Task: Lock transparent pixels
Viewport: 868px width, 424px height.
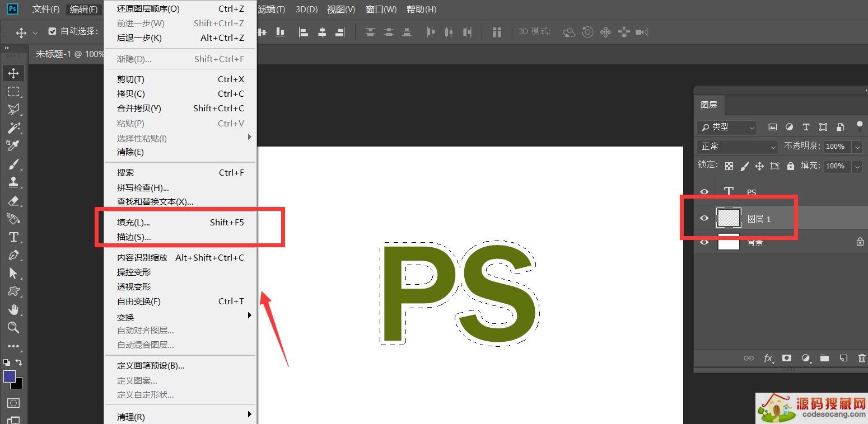Action: point(729,166)
